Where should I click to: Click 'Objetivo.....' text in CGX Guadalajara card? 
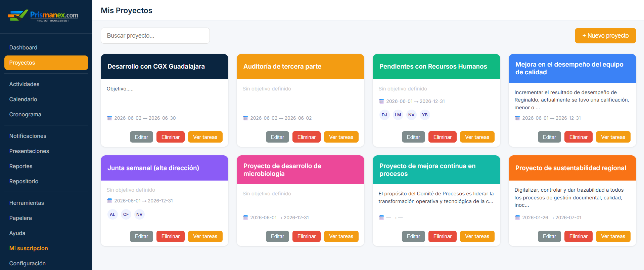point(120,89)
